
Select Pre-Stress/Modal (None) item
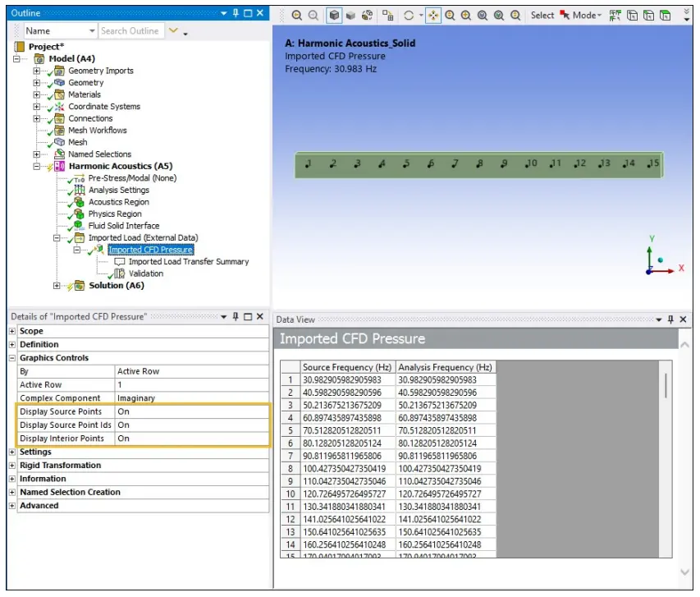(132, 178)
